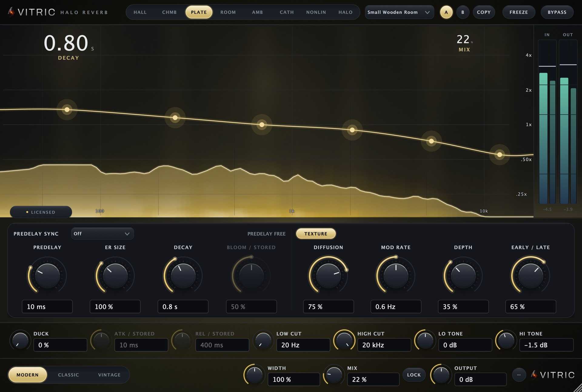Click the ER Size 100 % value field
The width and height of the screenshot is (582, 392).
pos(115,307)
